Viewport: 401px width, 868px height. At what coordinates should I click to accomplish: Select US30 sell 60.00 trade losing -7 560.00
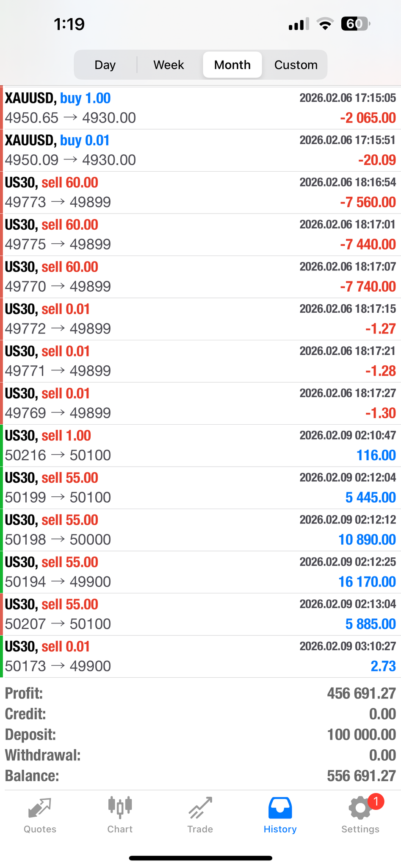click(x=200, y=192)
